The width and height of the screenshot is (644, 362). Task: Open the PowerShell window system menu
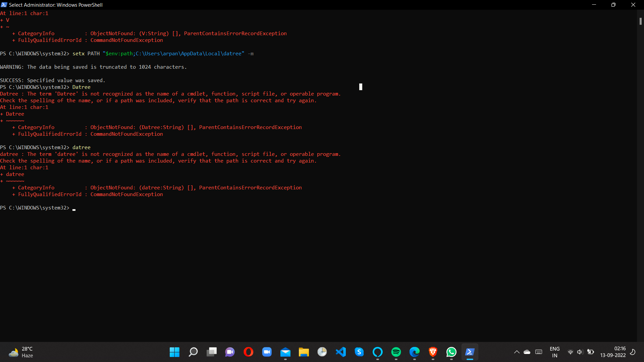tap(4, 5)
